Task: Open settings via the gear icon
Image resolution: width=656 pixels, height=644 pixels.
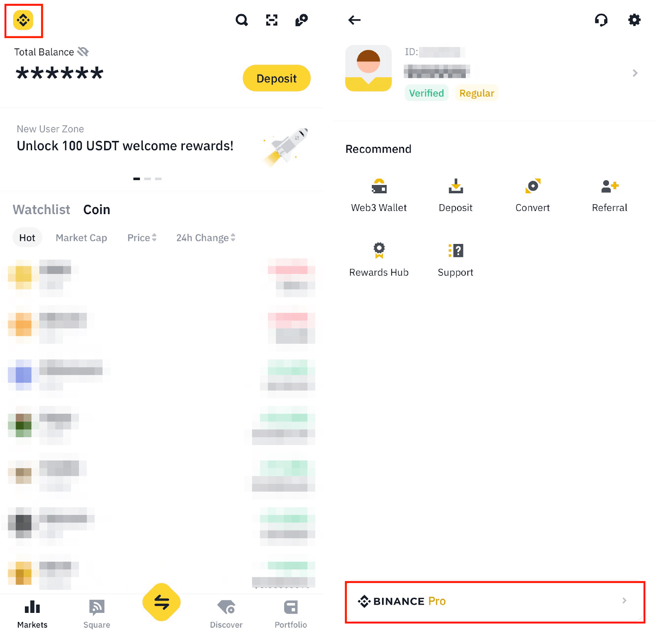Action: (634, 20)
